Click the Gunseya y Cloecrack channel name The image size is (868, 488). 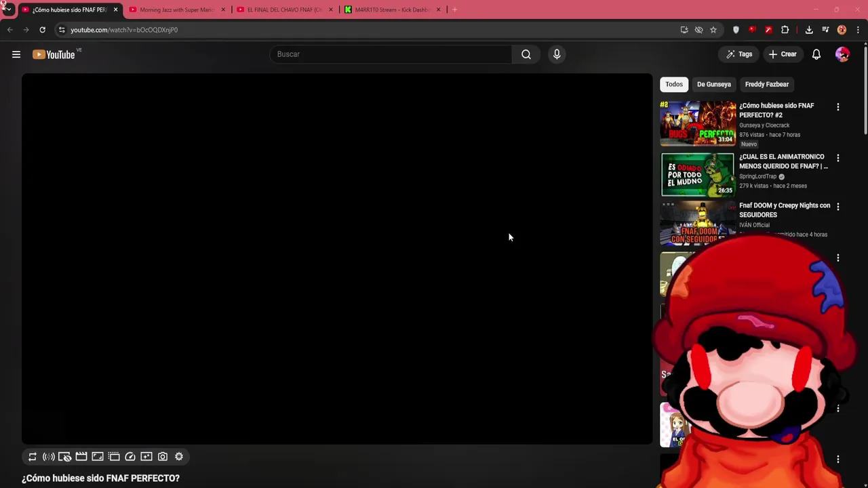[764, 125]
